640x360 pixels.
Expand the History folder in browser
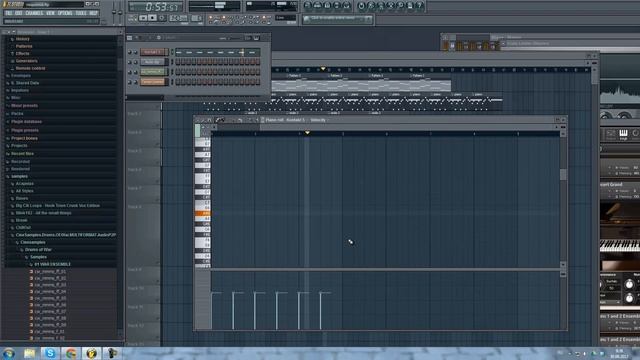[22, 39]
